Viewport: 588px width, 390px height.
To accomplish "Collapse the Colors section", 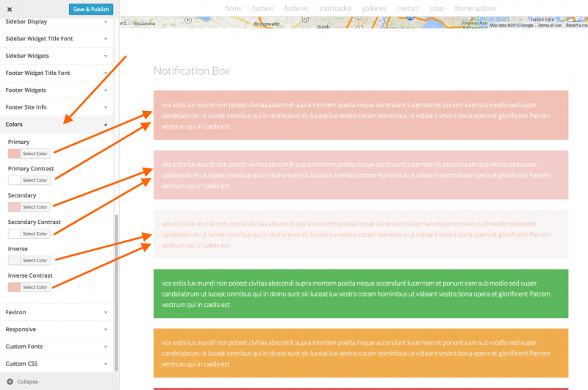I will (x=106, y=125).
